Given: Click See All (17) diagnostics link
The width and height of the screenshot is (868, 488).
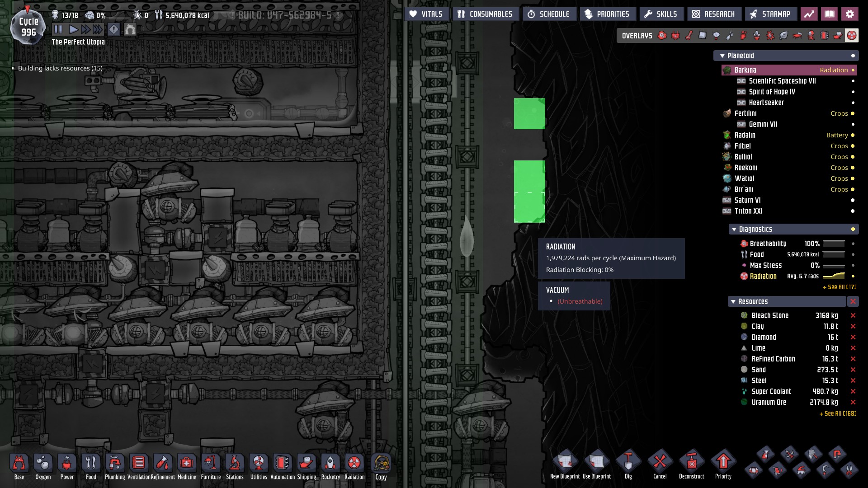Looking at the screenshot, I should click(x=839, y=287).
